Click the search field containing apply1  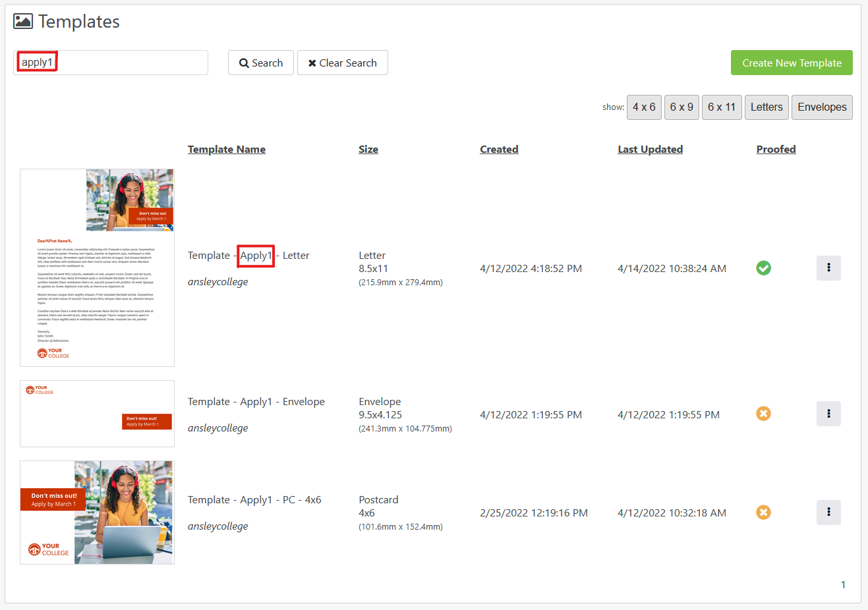pyautogui.click(x=111, y=63)
